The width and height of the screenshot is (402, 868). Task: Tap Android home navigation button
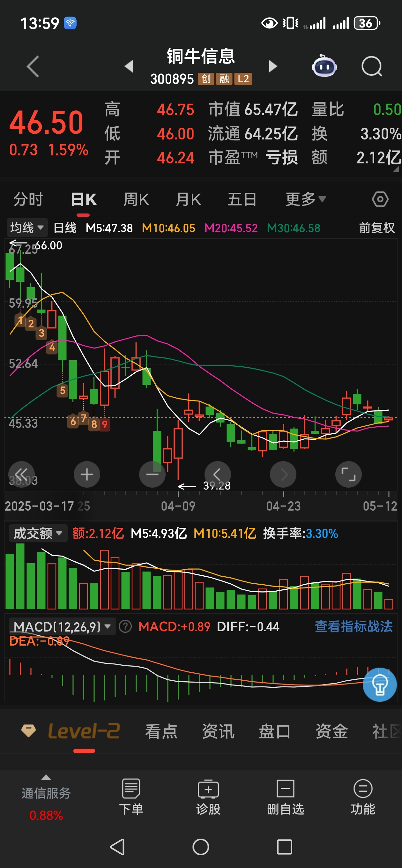click(201, 847)
